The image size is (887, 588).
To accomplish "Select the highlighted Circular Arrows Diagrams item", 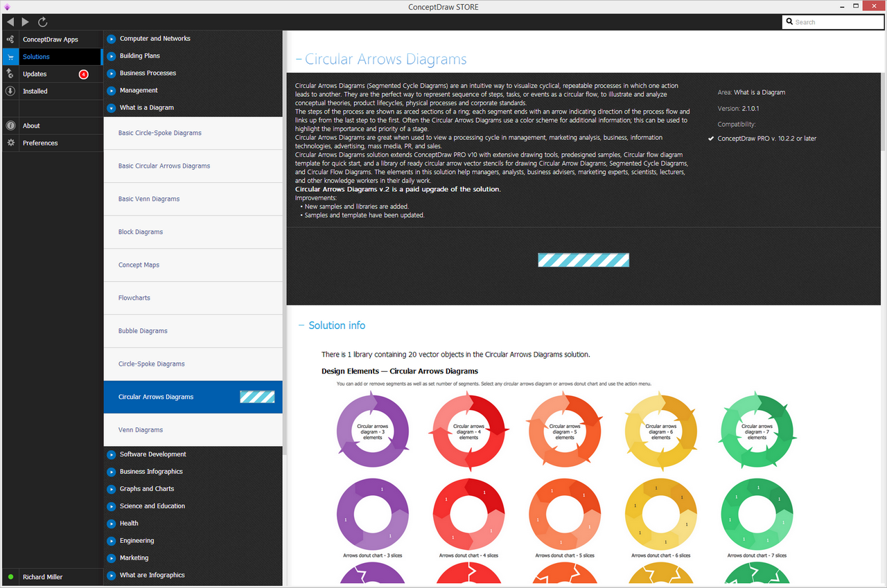I will click(193, 397).
